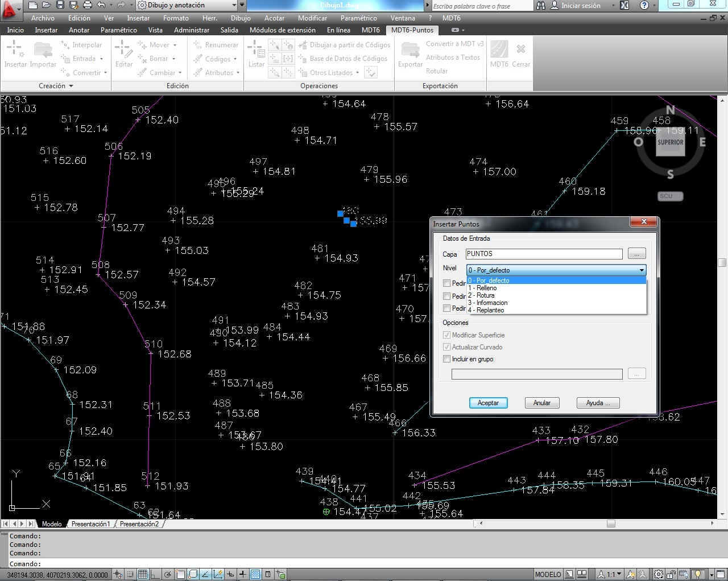This screenshot has height=581, width=728.
Task: Expand the Creación panel arrow
Action: [71, 86]
